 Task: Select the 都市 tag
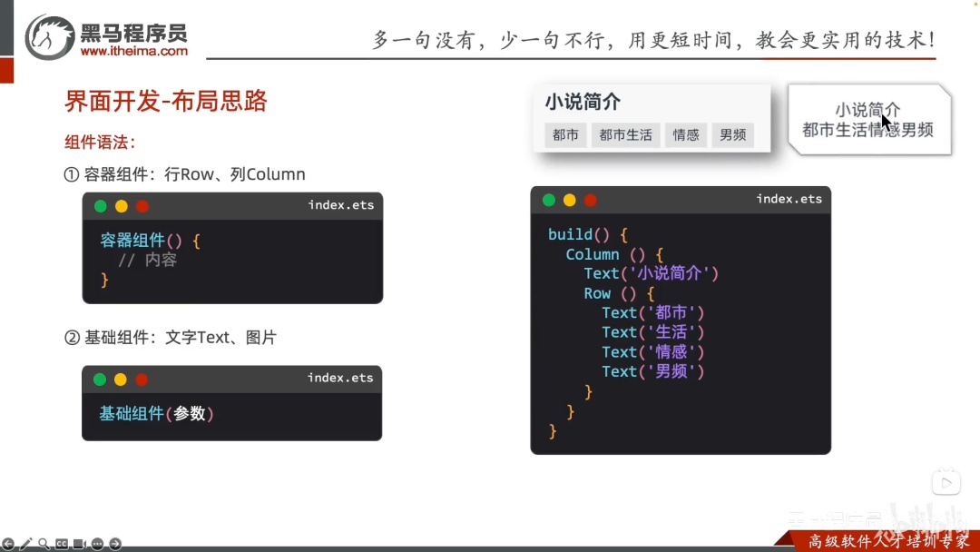pos(565,135)
